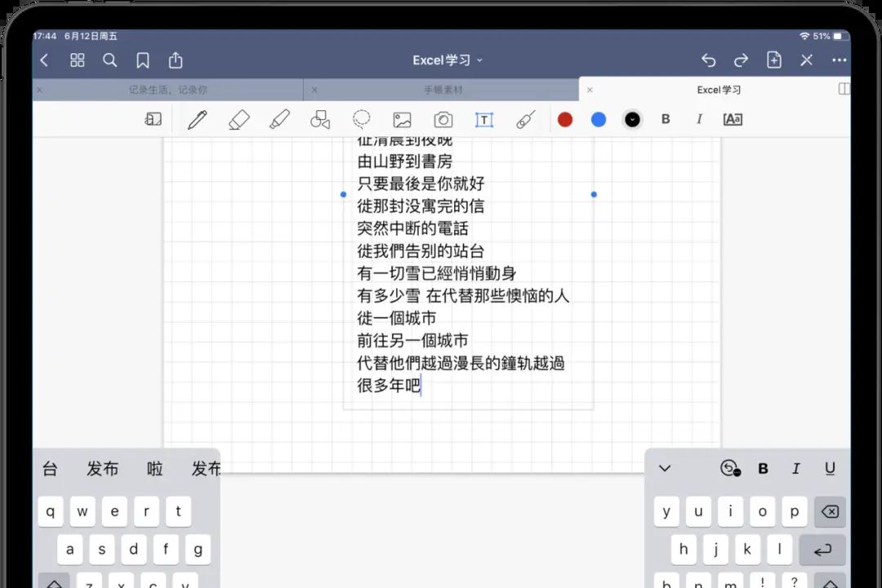Search within the notebook
882x588 pixels.
(x=109, y=60)
